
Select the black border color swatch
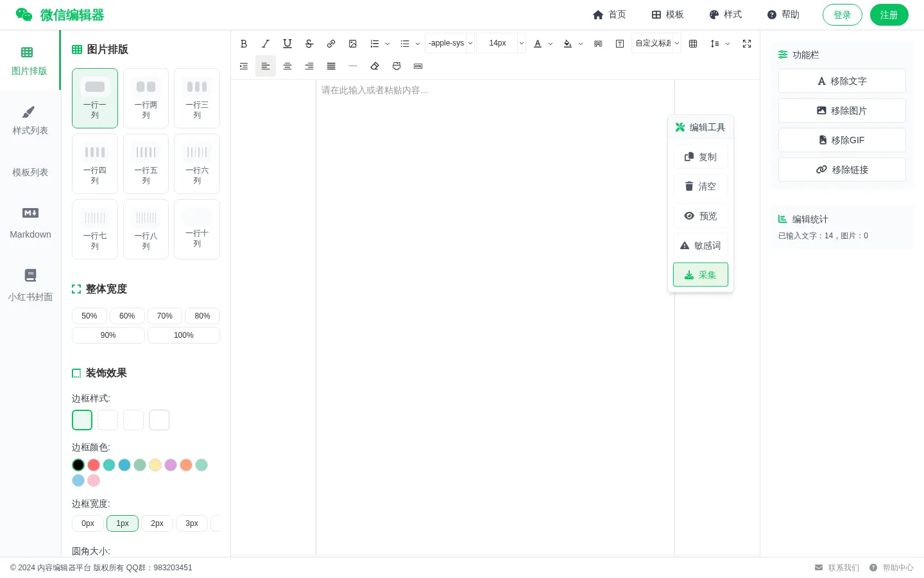(x=78, y=465)
